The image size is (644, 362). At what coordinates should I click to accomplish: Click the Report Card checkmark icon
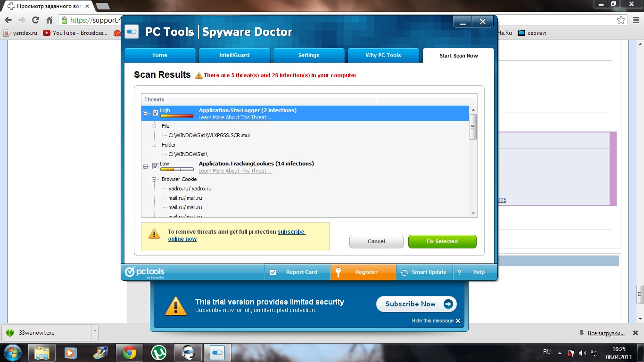[272, 272]
